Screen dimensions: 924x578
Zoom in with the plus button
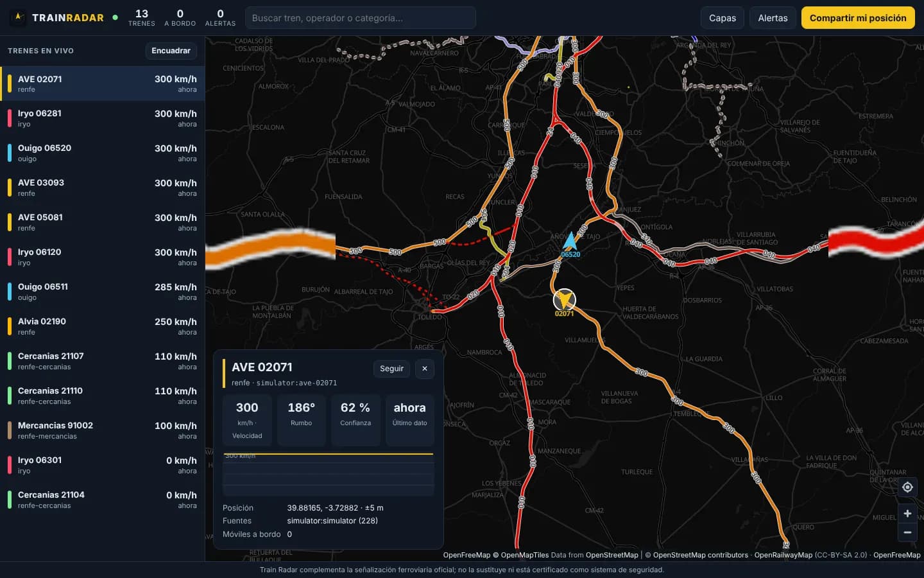[x=907, y=514]
